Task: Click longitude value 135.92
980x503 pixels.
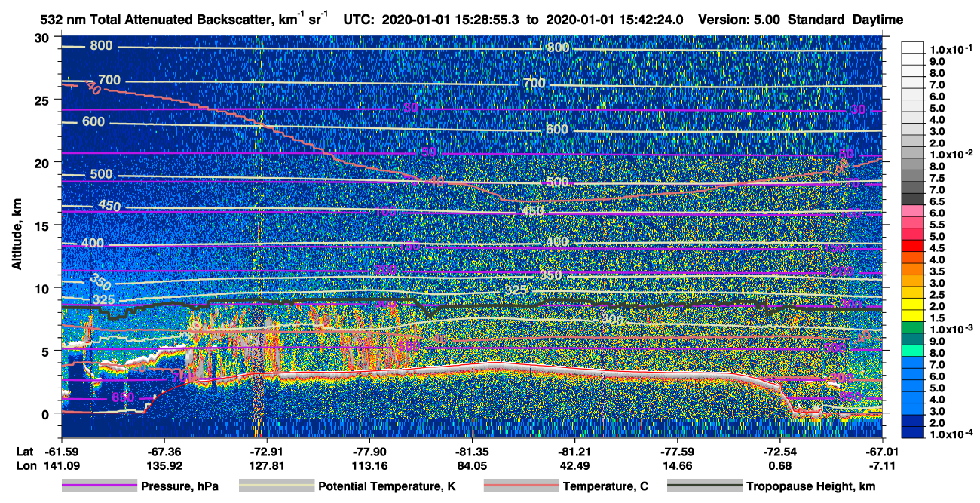Action: (164, 465)
